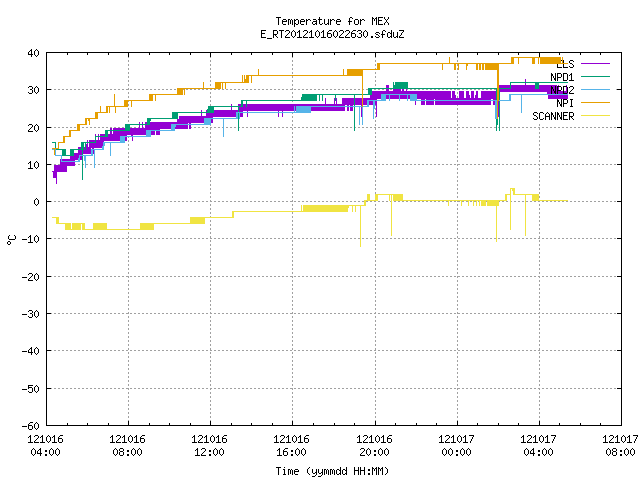Click the y-axis label 30
Viewport: 640px width, 480px height.
click(x=33, y=90)
